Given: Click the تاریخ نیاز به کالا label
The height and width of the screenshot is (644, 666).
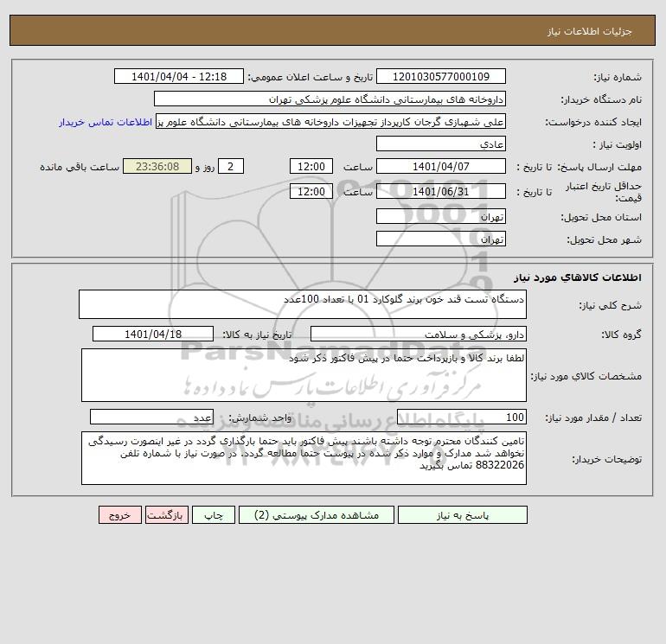Looking at the screenshot, I should click(x=257, y=335).
